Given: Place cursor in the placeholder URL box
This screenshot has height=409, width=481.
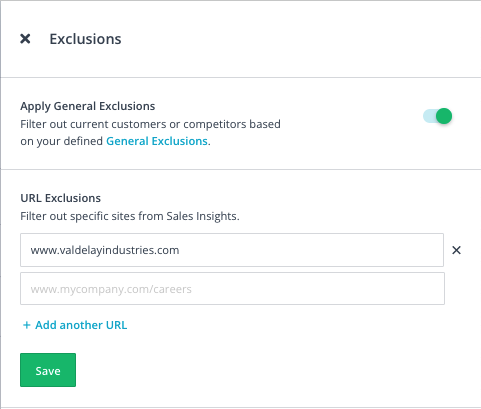Looking at the screenshot, I should click(232, 289).
